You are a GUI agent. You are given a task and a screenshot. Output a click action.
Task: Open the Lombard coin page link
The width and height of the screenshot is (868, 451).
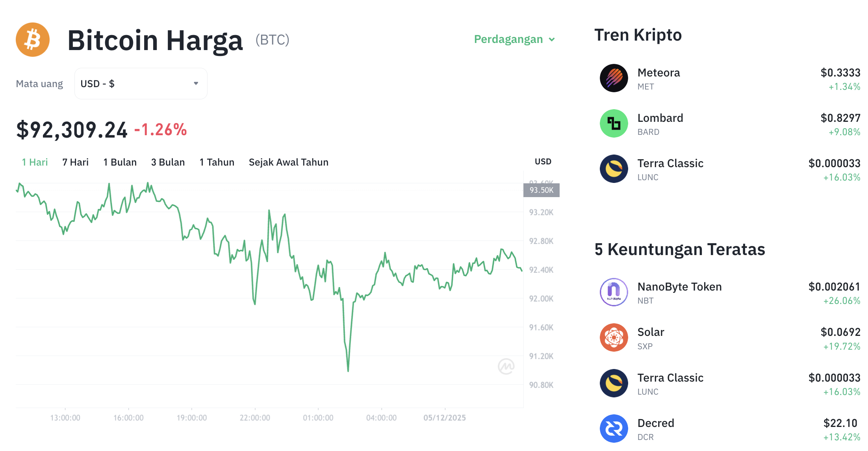pyautogui.click(x=660, y=117)
